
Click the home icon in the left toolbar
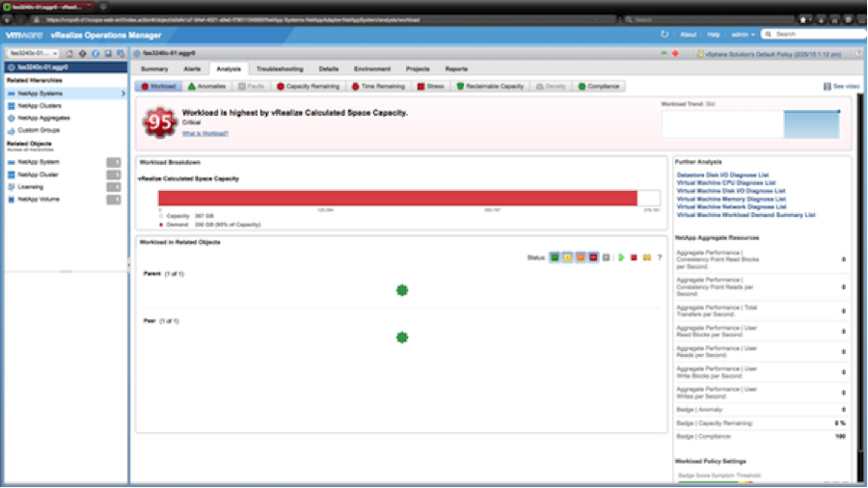click(x=69, y=54)
